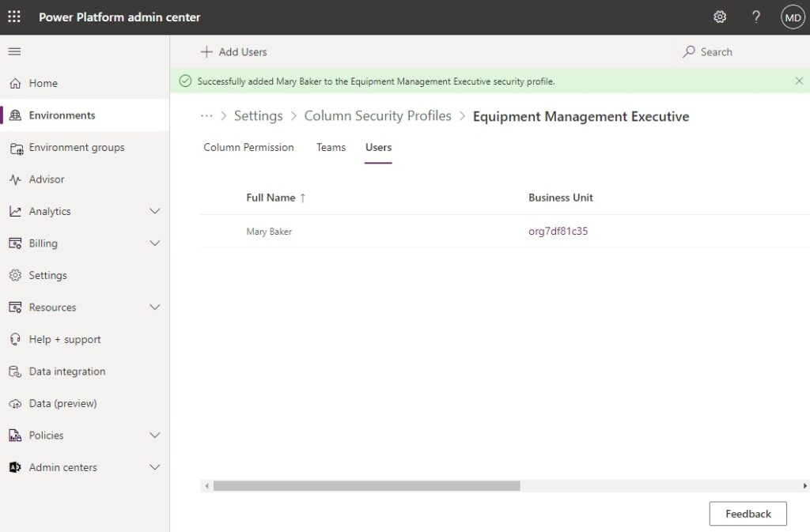This screenshot has height=532, width=810.
Task: Open the MD account avatar
Action: click(x=793, y=17)
